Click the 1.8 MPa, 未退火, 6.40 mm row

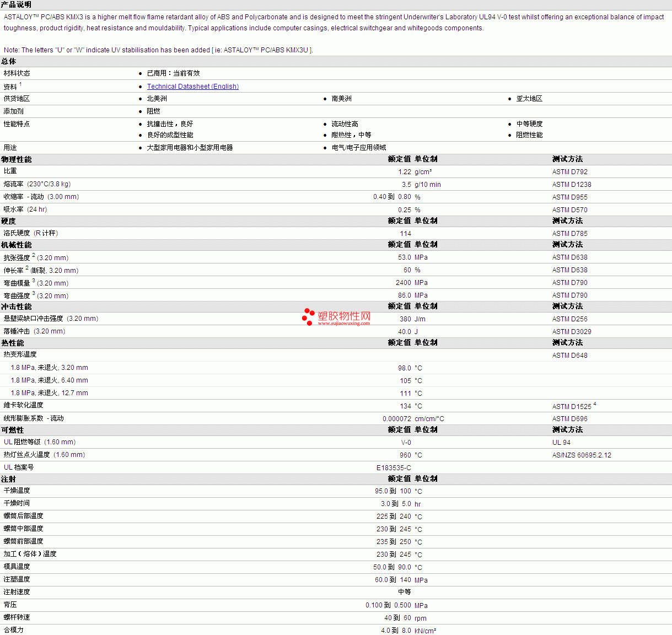coord(336,380)
